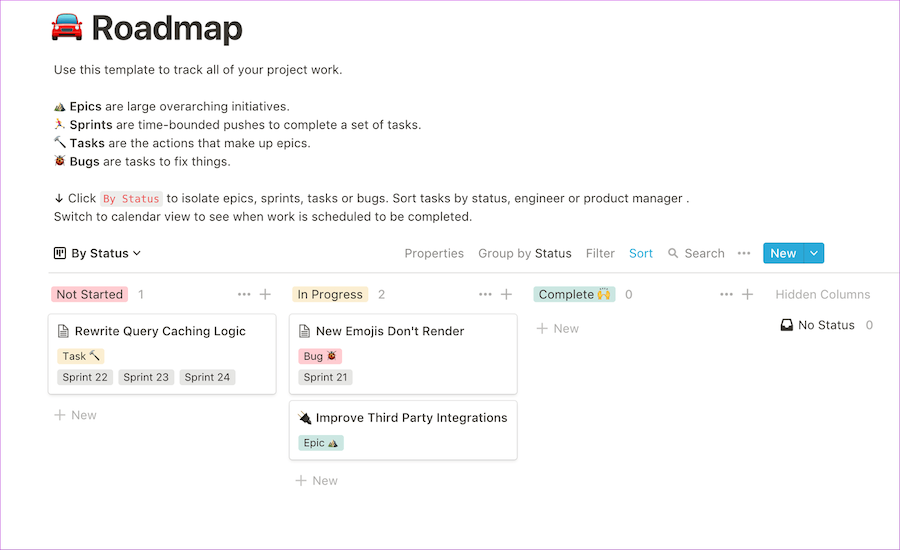Open three-dot menu for In Progress column

click(x=485, y=294)
